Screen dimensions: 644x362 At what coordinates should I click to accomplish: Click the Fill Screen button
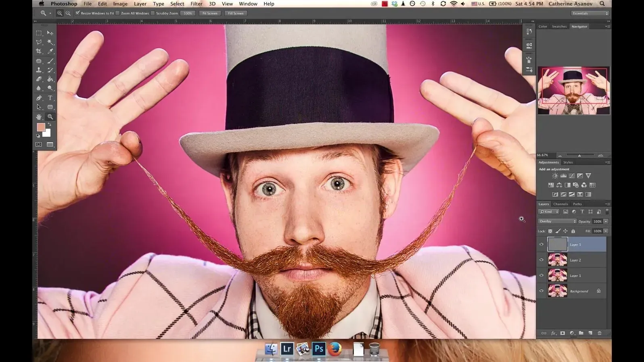236,13
